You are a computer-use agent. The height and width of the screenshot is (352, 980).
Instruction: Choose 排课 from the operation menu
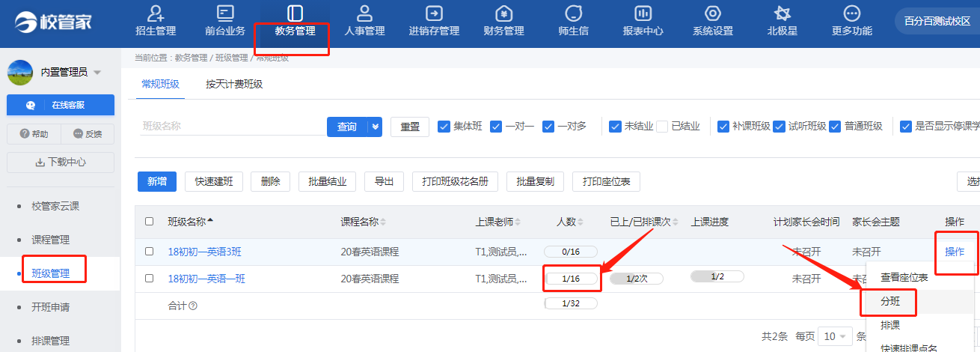click(x=890, y=326)
